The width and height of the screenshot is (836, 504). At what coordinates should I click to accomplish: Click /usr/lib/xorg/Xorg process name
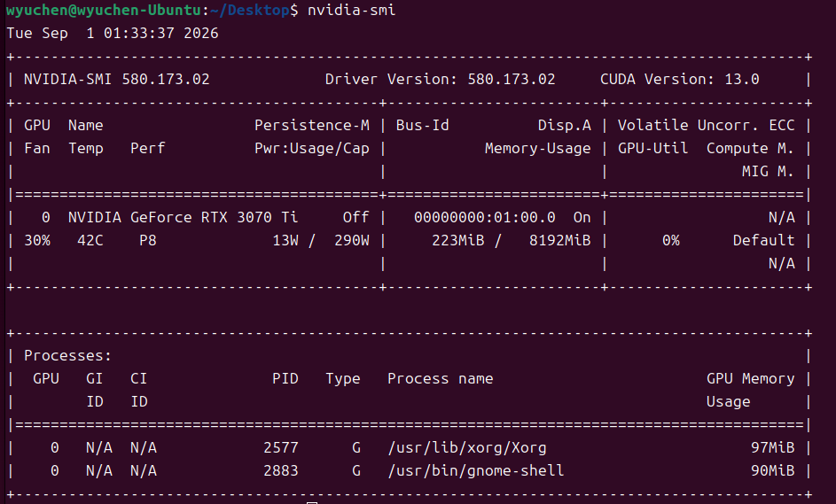467,447
